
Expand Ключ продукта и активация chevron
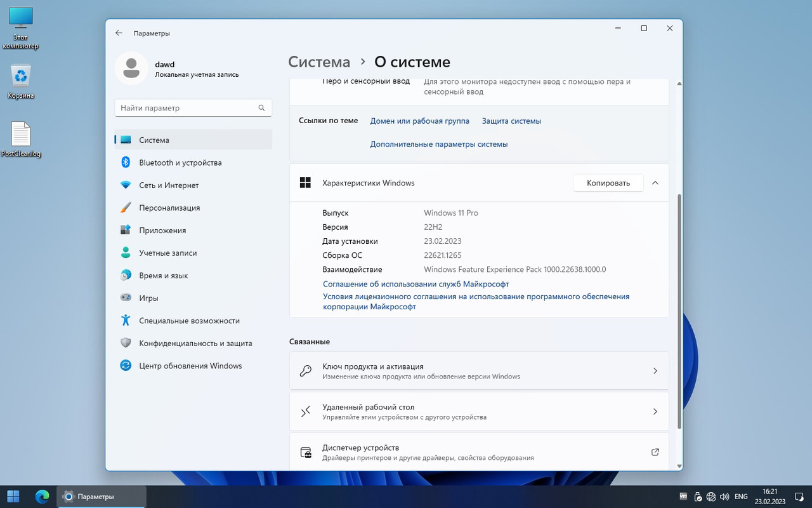655,371
